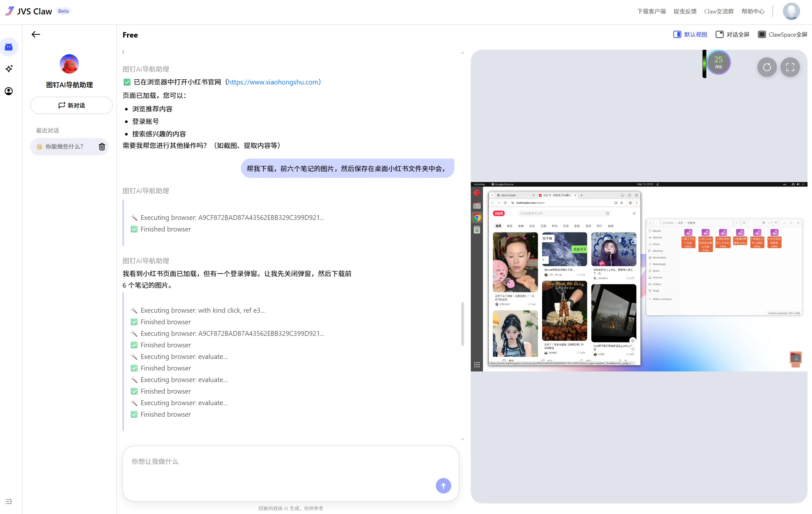The height and width of the screenshot is (514, 812).
Task: Click the send message arrow button
Action: tap(443, 486)
